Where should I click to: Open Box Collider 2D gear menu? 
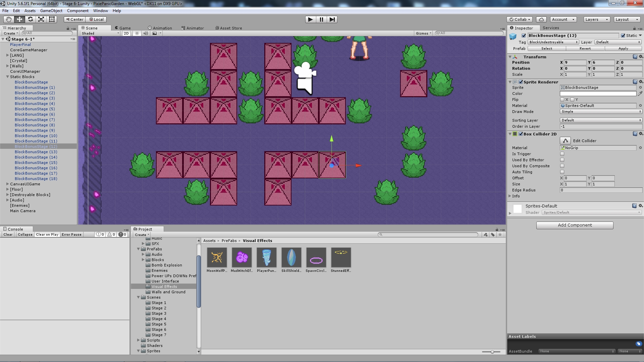tap(641, 134)
